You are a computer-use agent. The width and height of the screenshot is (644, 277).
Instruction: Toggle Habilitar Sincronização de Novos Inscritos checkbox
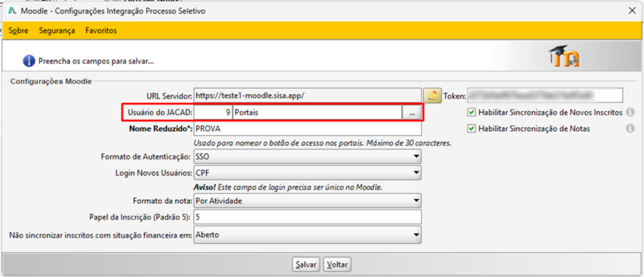click(471, 112)
